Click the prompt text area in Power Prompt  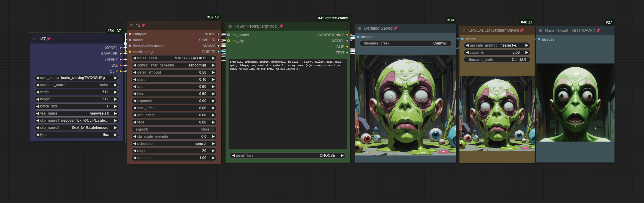click(x=287, y=104)
